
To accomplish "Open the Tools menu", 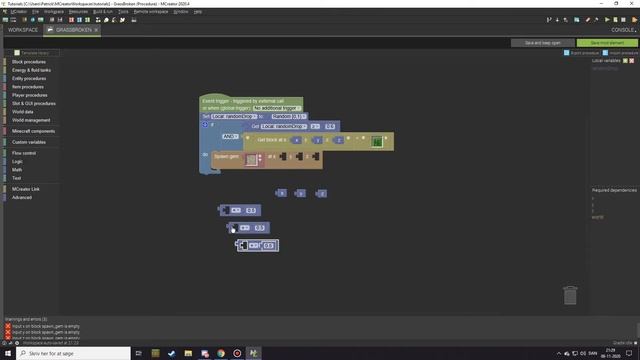I will [123, 12].
